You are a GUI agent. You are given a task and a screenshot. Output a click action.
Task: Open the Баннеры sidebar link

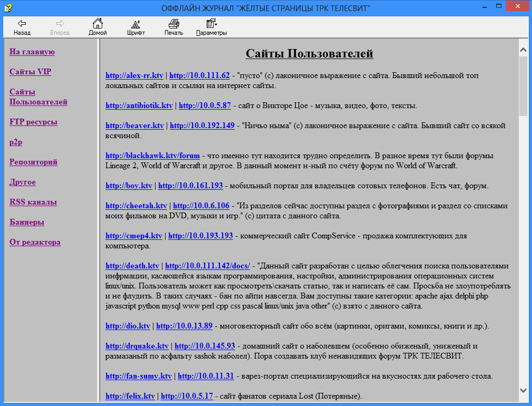(x=27, y=222)
